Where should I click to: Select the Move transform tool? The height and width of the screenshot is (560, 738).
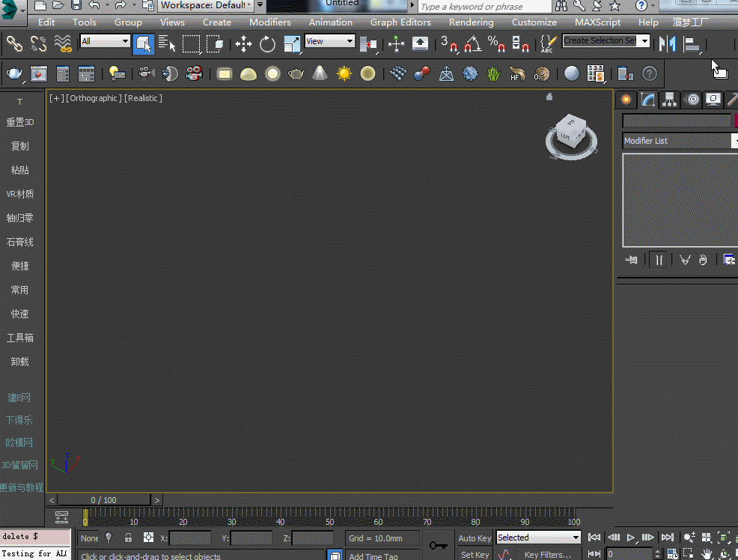coord(243,44)
